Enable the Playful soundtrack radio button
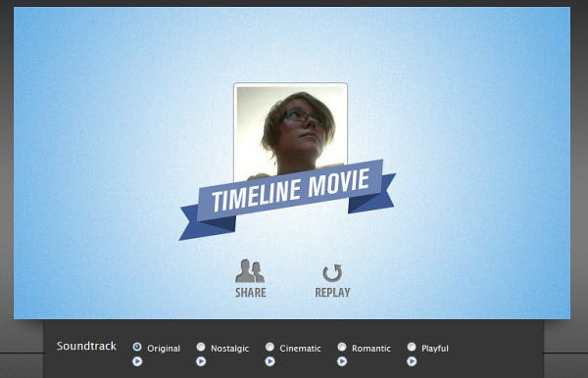Screen dimensions: 588x378 [x=412, y=347]
